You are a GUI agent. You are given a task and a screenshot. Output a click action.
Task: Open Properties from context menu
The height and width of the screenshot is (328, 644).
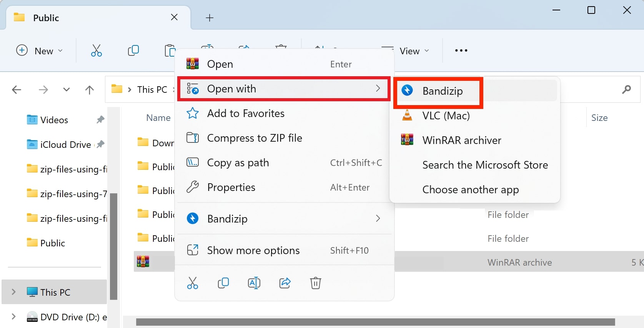285,187
